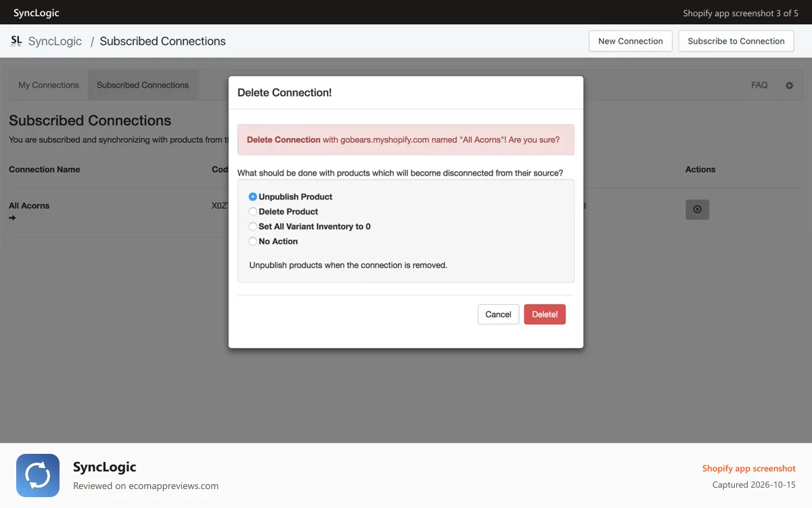Image resolution: width=812 pixels, height=508 pixels.
Task: Click the Subscribe to Connection button
Action: click(x=736, y=41)
